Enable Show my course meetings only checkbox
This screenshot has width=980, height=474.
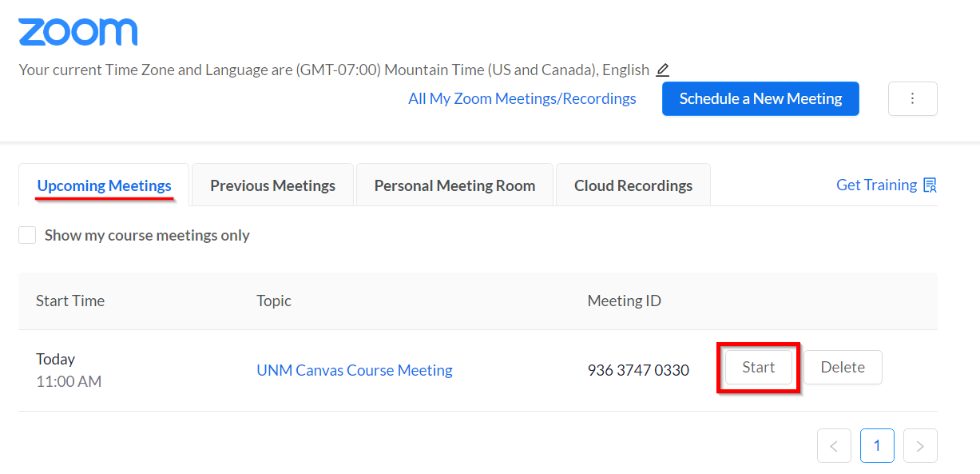point(27,235)
